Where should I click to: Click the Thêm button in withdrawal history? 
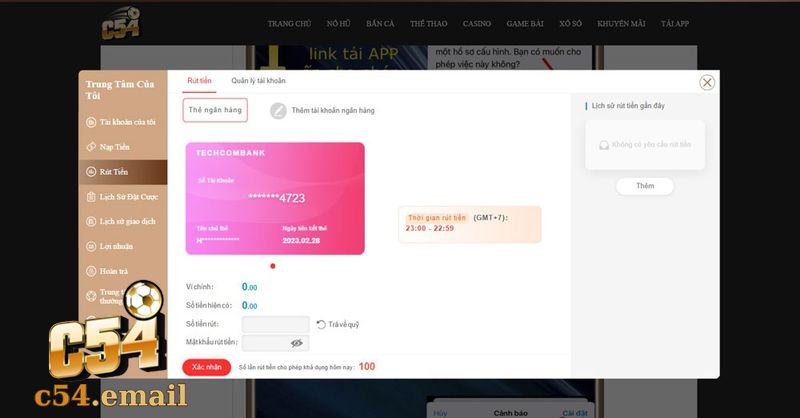645,186
